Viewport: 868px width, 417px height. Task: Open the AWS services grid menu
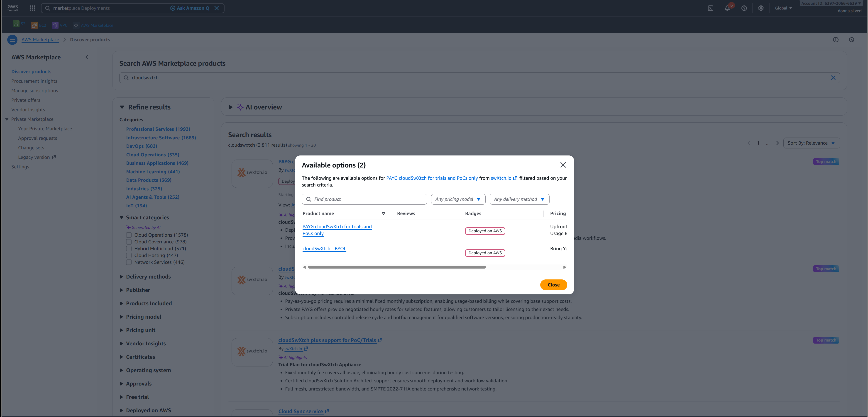[32, 8]
